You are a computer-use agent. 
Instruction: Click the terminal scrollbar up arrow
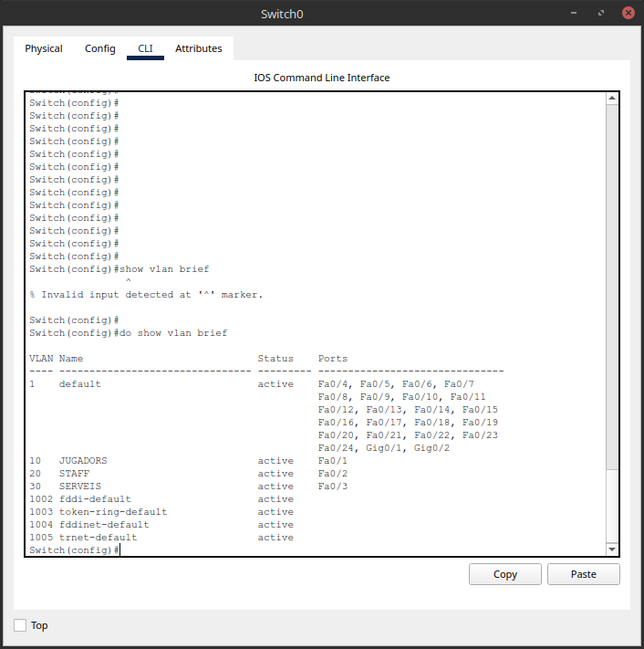612,99
